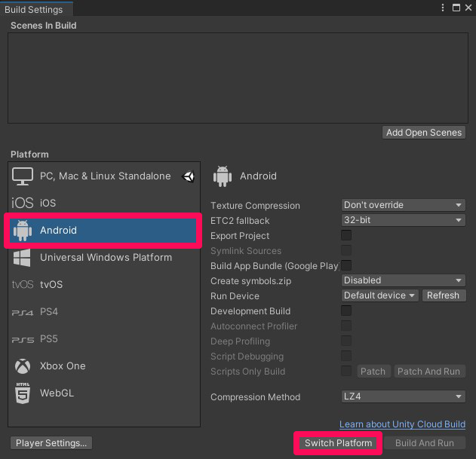
Task: Select the iOS platform row
Action: point(104,203)
